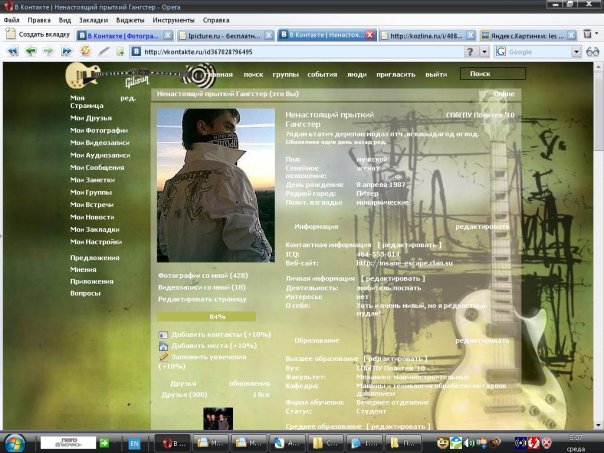Click the pencil wand icon in toolbar
Image resolution: width=604 pixels, height=453 pixels.
tap(104, 51)
